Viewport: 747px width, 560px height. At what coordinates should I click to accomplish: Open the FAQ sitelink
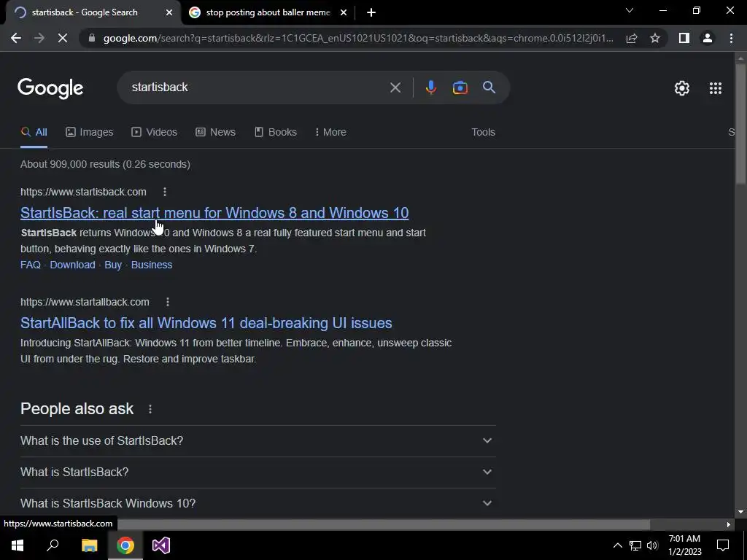31,265
